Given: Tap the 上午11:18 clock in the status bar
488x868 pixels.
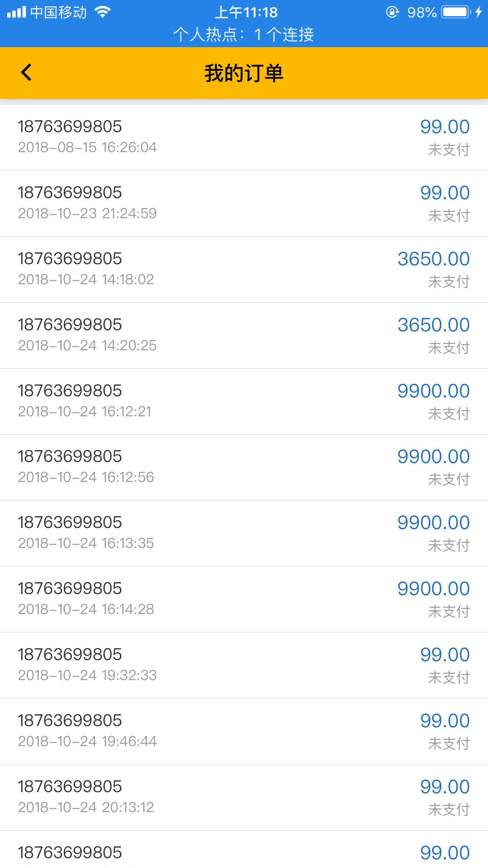Looking at the screenshot, I should pos(246,13).
